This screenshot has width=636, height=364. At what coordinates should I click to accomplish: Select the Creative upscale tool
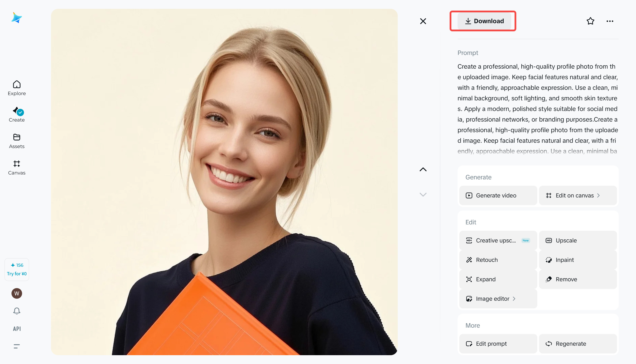(498, 240)
